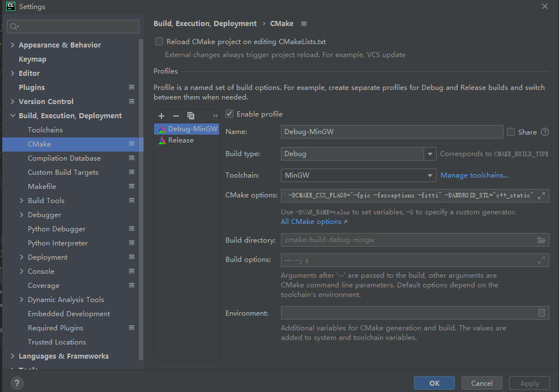Viewport: 559px width, 392px height.
Task: Open the Build type dropdown
Action: (430, 154)
